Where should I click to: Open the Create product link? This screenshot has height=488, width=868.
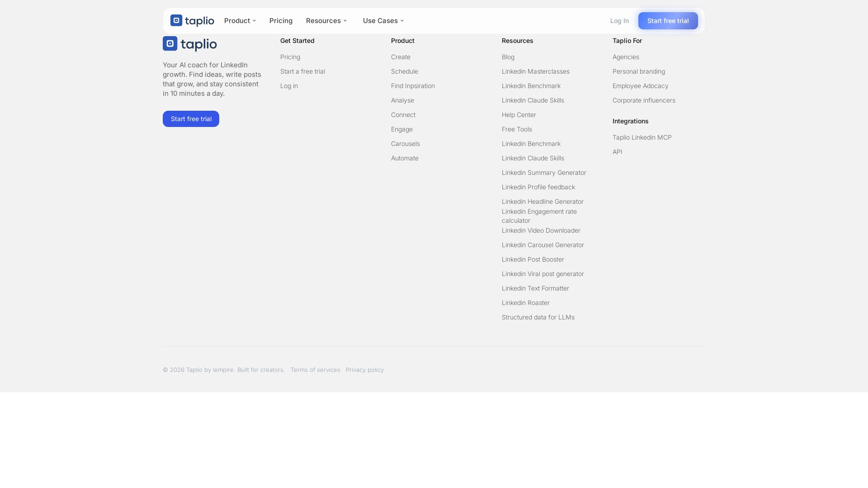[x=401, y=57]
